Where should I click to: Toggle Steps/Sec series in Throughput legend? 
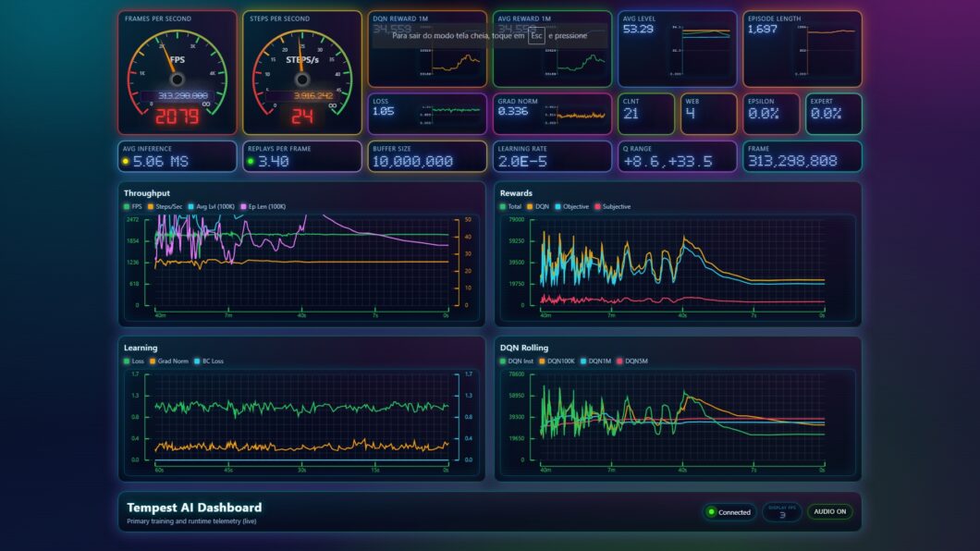tap(163, 206)
